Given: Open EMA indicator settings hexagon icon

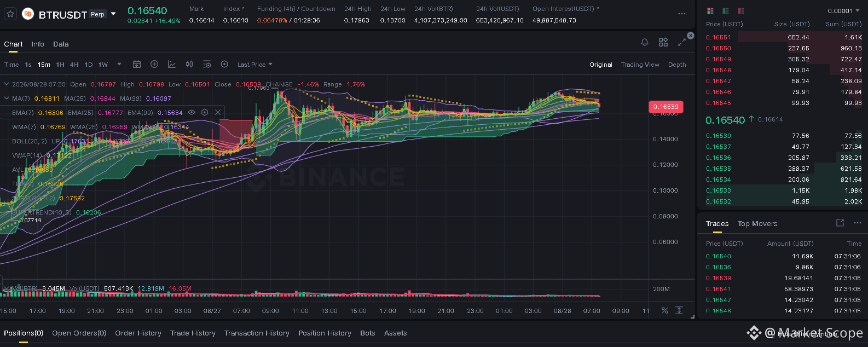Looking at the screenshot, I should coord(205,112).
